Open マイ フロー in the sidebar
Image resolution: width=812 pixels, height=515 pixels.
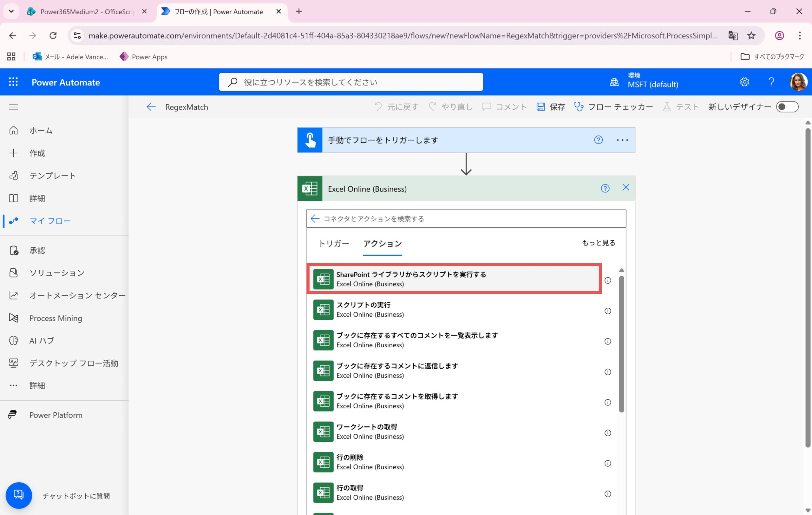[50, 221]
